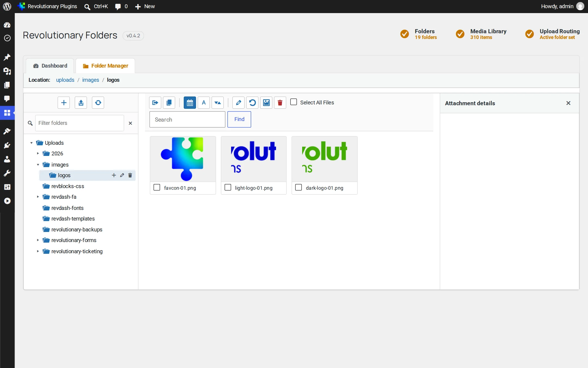Rename the logos folder pencil icon

click(x=122, y=175)
